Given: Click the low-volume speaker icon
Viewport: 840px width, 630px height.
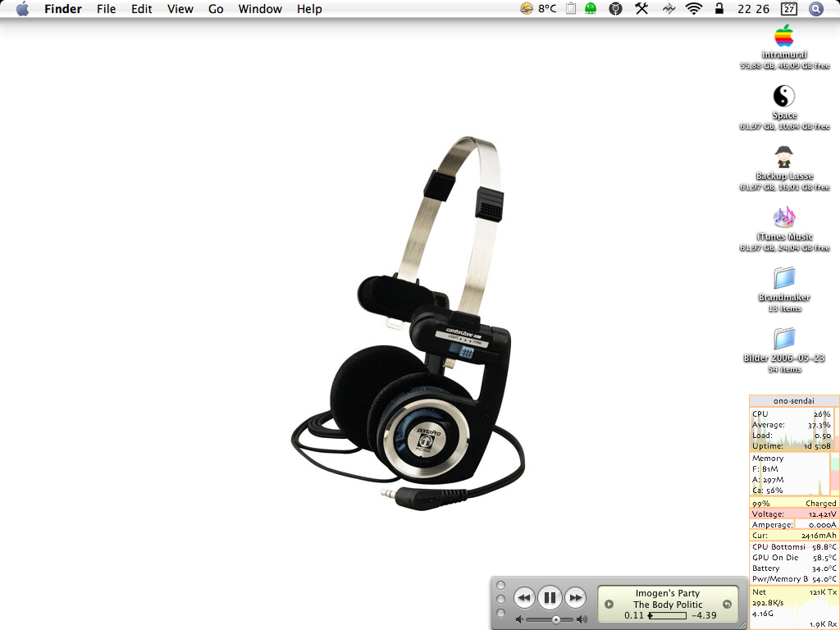Looking at the screenshot, I should (518, 620).
